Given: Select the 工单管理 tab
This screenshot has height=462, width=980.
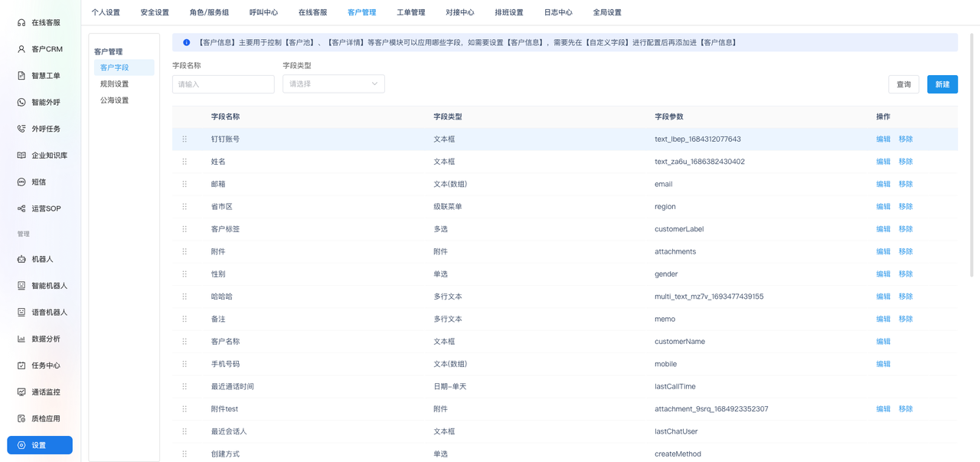Looking at the screenshot, I should (x=411, y=12).
